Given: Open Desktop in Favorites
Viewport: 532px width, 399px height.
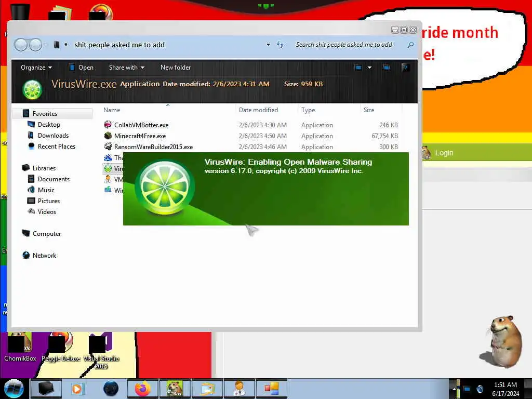Looking at the screenshot, I should click(x=49, y=125).
